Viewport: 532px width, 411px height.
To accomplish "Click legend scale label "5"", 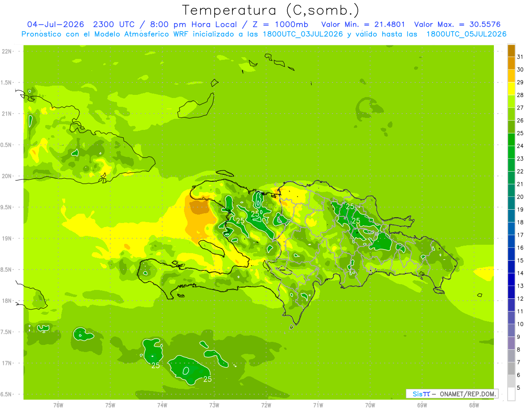I will (x=519, y=388).
